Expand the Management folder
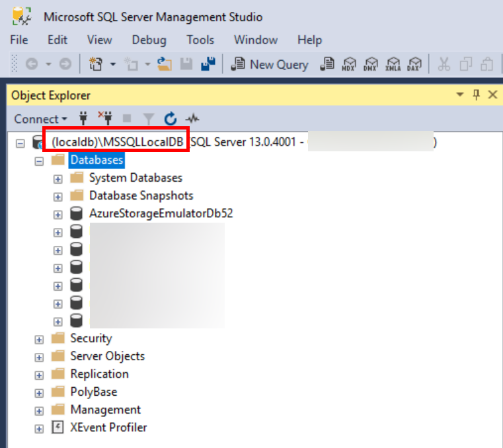 click(x=39, y=411)
